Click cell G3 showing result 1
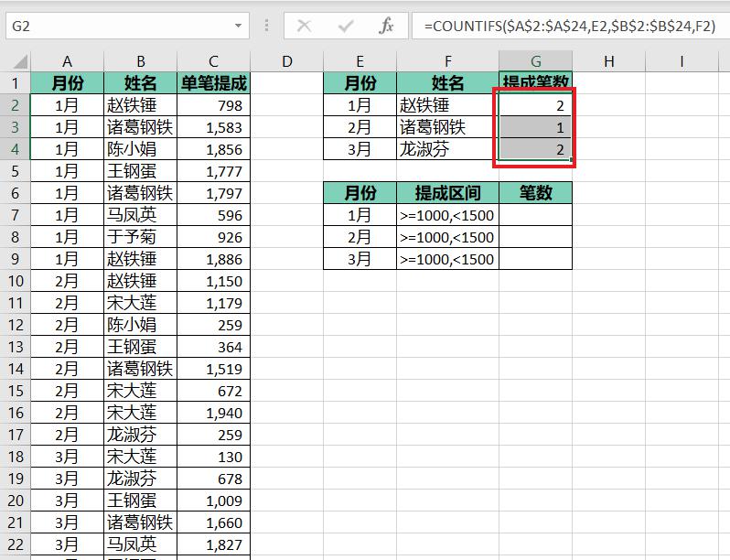This screenshot has height=560, width=730. pyautogui.click(x=535, y=127)
